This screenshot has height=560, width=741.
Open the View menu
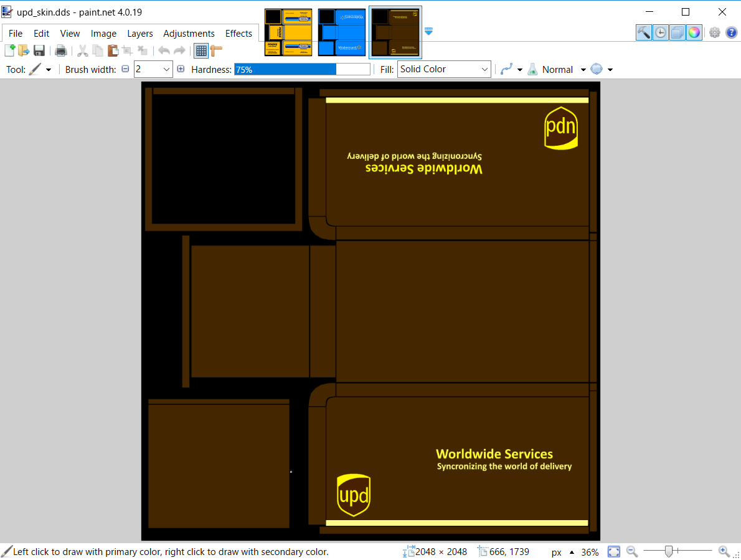tap(70, 34)
